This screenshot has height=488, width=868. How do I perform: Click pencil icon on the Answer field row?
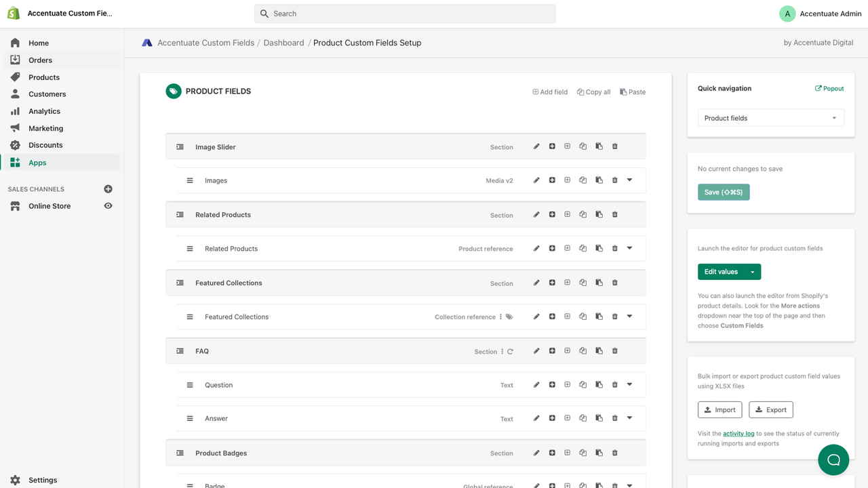click(x=536, y=419)
